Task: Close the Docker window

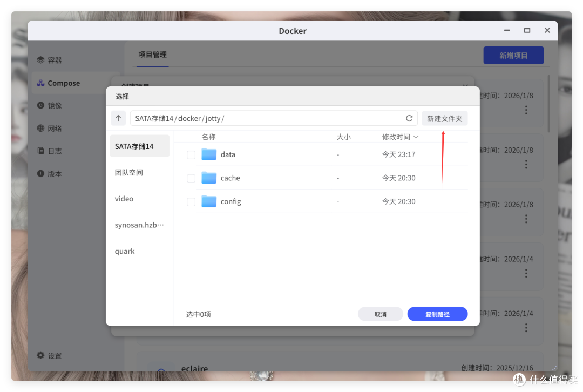Action: coord(547,30)
